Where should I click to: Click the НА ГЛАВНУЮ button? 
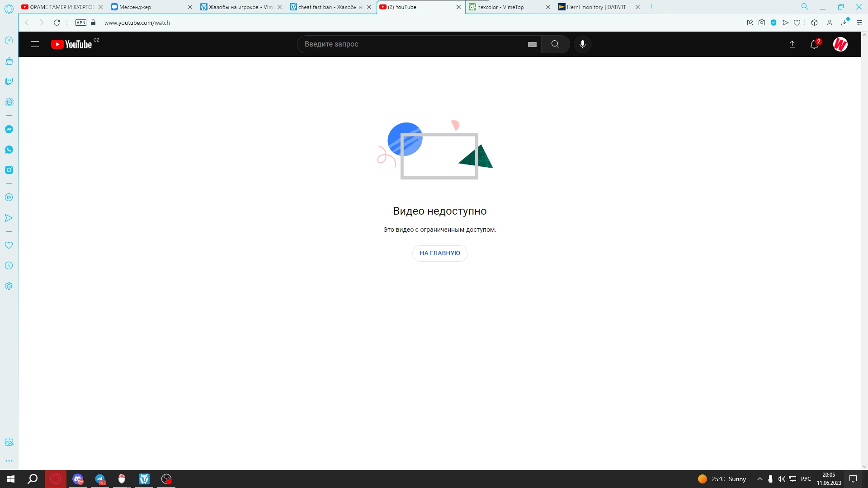pos(439,253)
